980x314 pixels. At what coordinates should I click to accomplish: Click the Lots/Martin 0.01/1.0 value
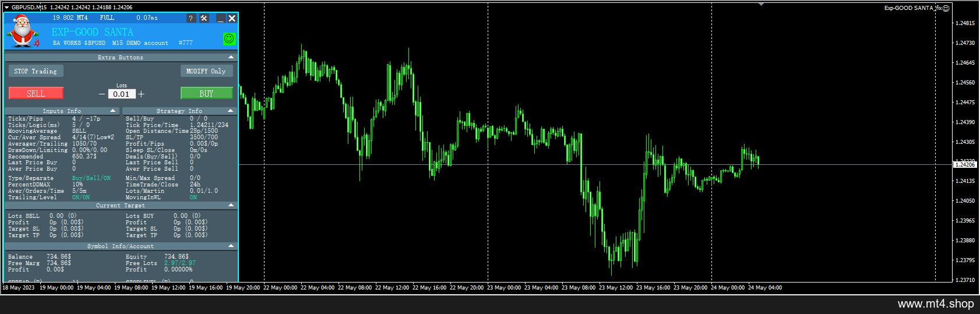point(204,191)
